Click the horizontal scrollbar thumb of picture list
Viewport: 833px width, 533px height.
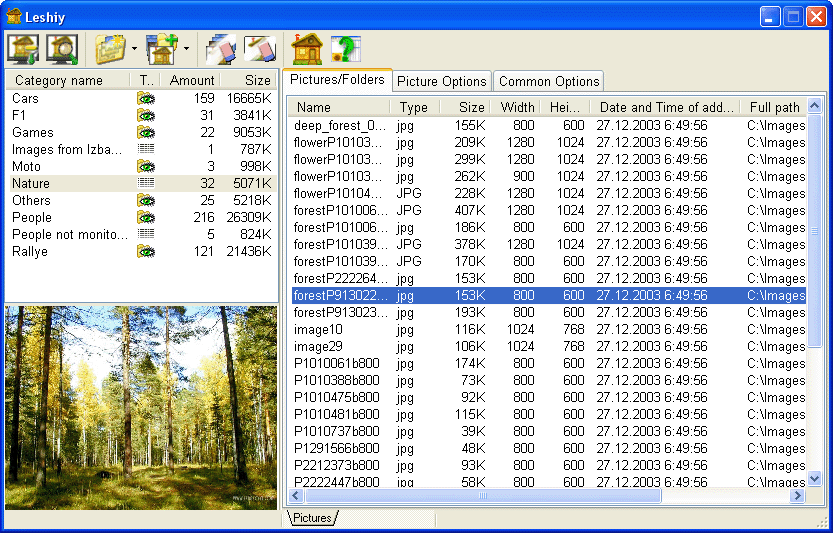point(482,496)
